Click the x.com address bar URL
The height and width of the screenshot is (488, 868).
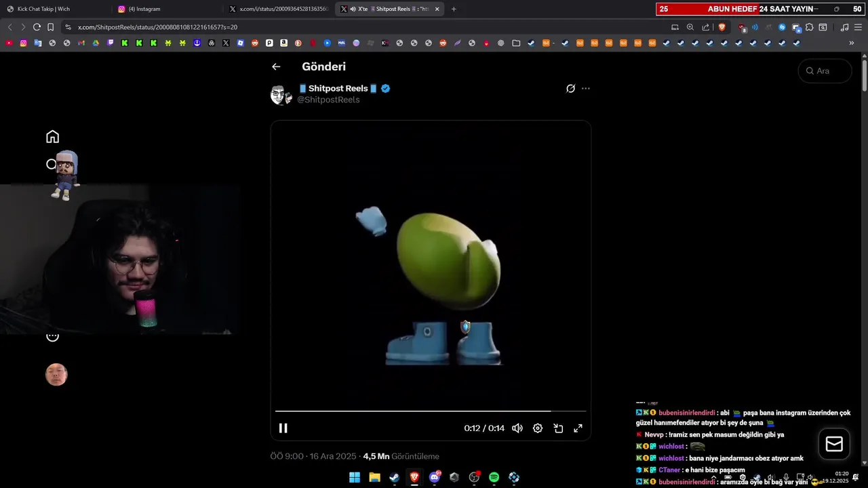pos(157,27)
